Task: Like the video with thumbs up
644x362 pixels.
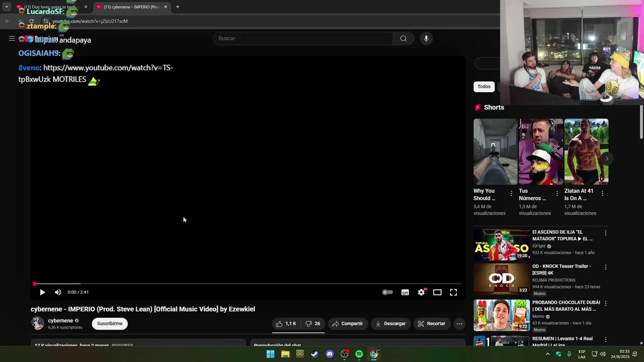Action: click(x=286, y=324)
